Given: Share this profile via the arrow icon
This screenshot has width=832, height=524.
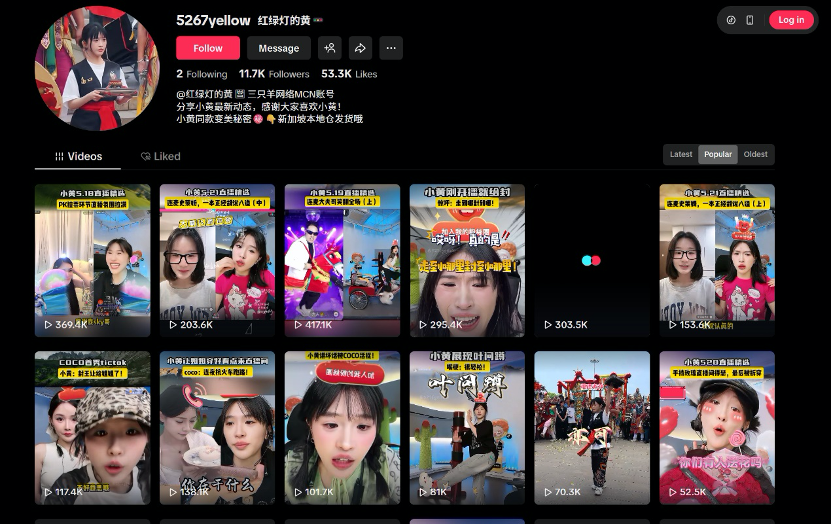Looking at the screenshot, I should coord(360,48).
